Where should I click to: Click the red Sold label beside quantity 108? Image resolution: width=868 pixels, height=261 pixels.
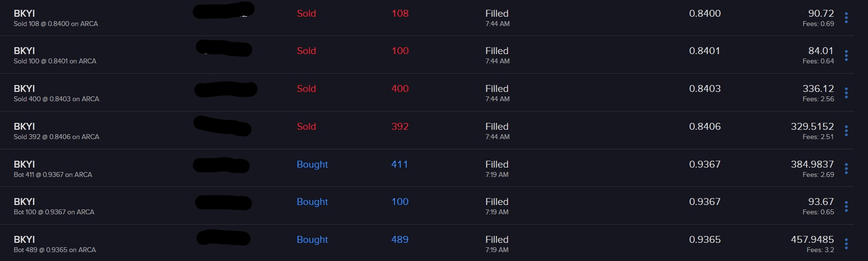click(306, 14)
